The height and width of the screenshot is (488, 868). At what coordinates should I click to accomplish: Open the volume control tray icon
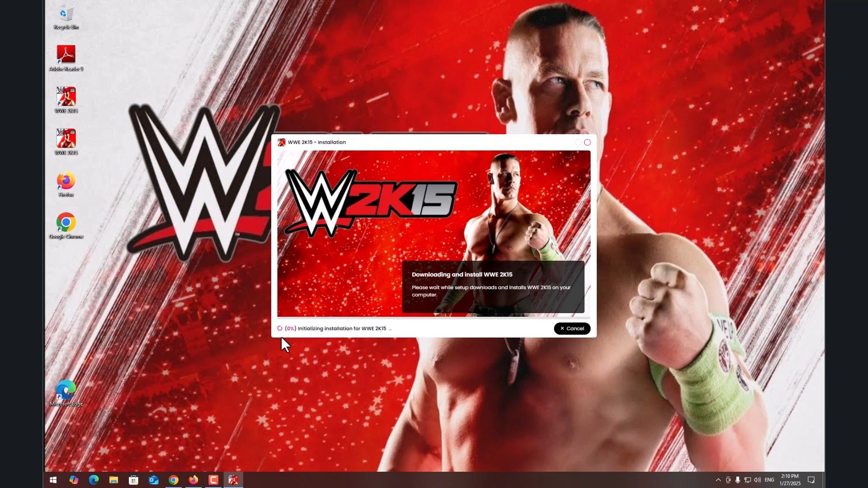[757, 480]
